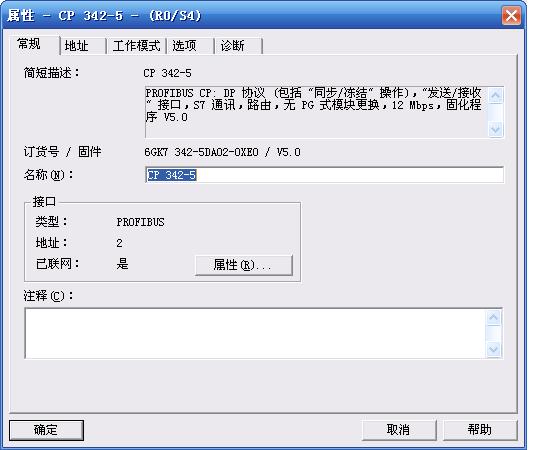
Task: Click description box scroll-up arrow
Action: (495, 96)
